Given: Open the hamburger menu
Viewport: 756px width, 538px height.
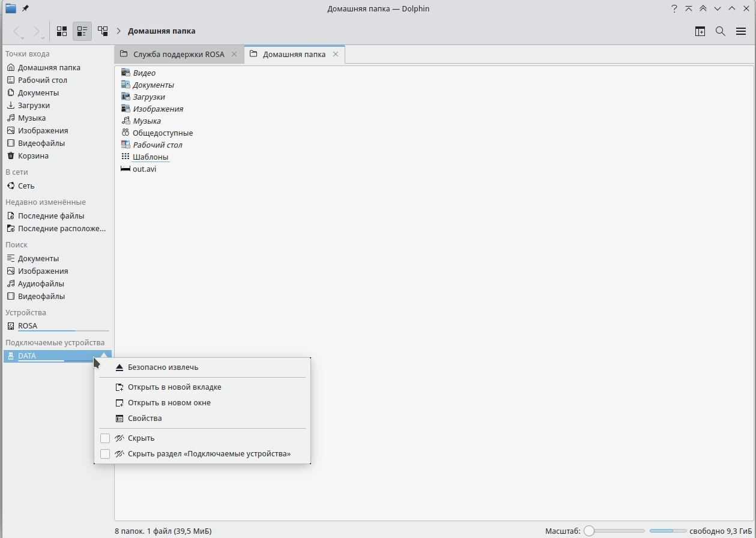Looking at the screenshot, I should click(x=741, y=31).
